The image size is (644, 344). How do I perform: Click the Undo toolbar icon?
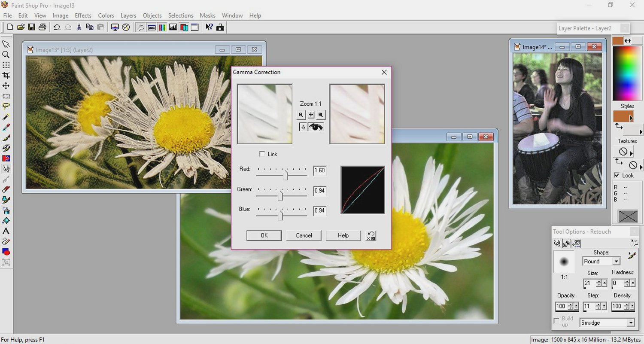(x=57, y=27)
